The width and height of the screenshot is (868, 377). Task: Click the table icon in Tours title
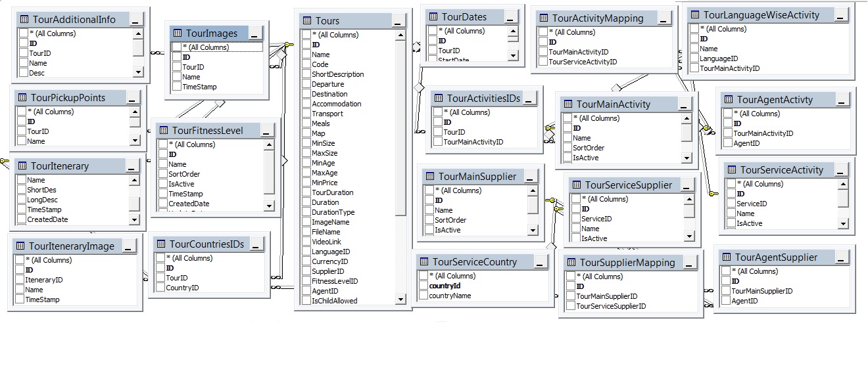click(307, 21)
